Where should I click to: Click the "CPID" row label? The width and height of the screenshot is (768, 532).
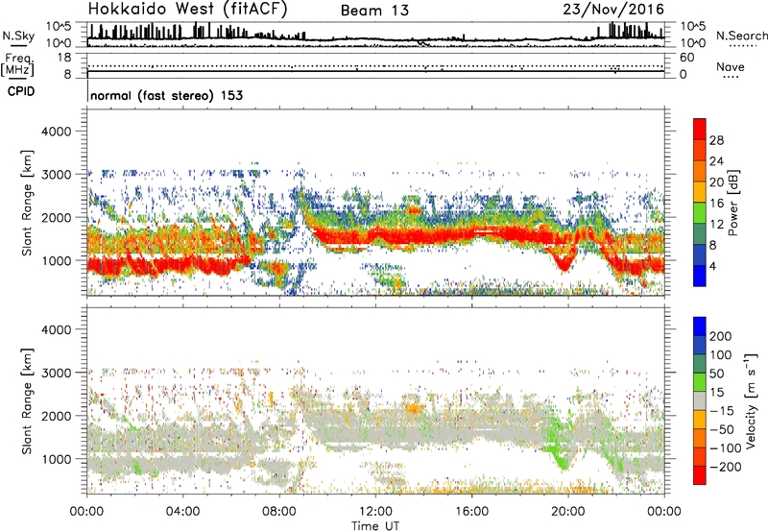21,91
